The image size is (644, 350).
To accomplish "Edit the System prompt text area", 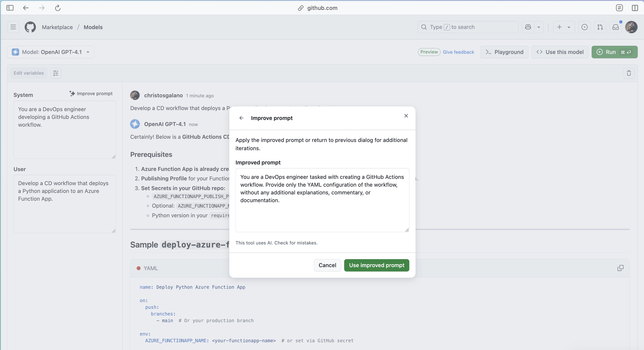I will pyautogui.click(x=65, y=130).
